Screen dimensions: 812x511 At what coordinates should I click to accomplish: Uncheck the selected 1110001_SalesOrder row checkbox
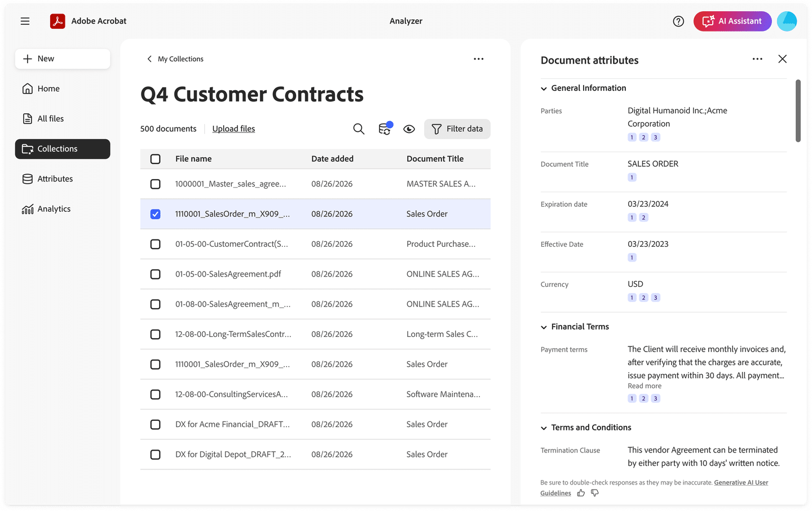(156, 214)
